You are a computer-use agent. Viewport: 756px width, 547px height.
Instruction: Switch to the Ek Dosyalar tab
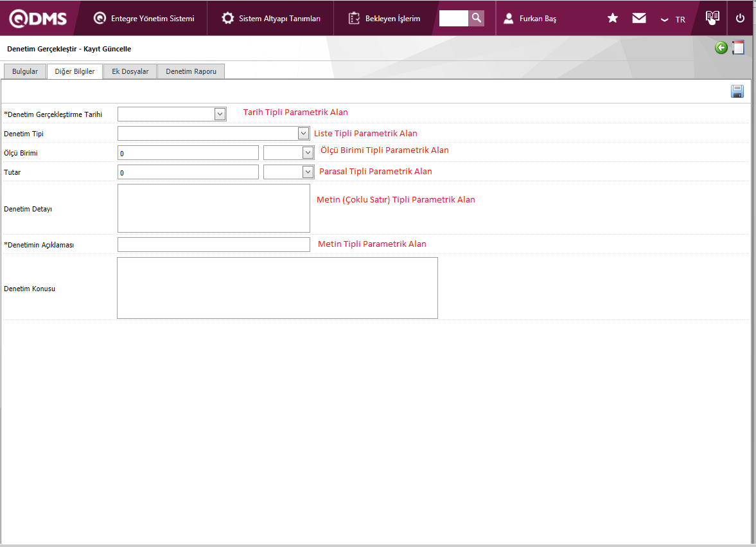pos(130,71)
